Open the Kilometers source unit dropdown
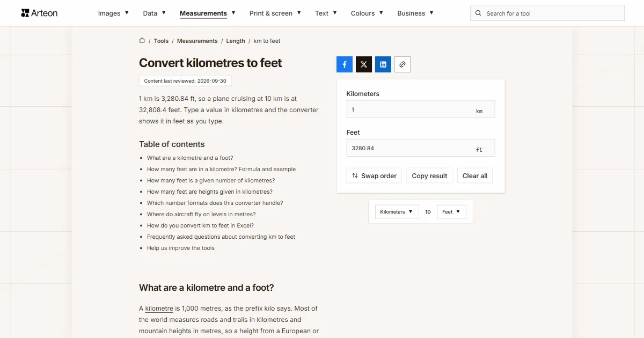 397,212
